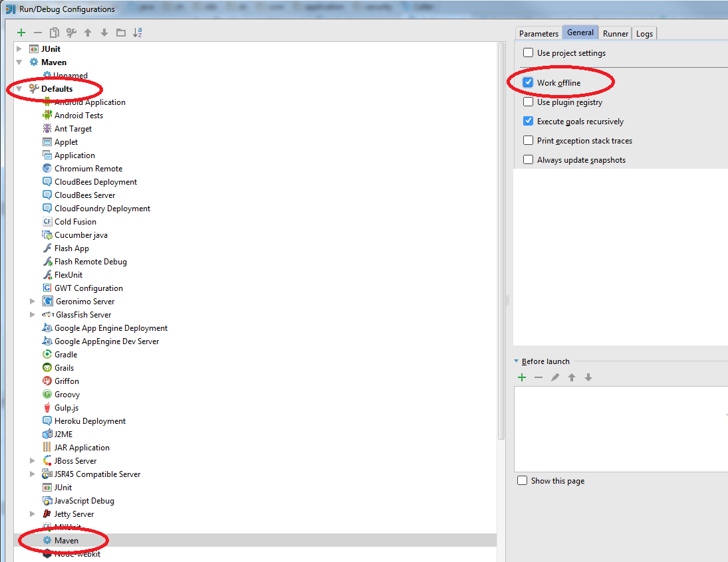Image resolution: width=728 pixels, height=562 pixels.
Task: Select Application default configuration
Action: tap(74, 155)
